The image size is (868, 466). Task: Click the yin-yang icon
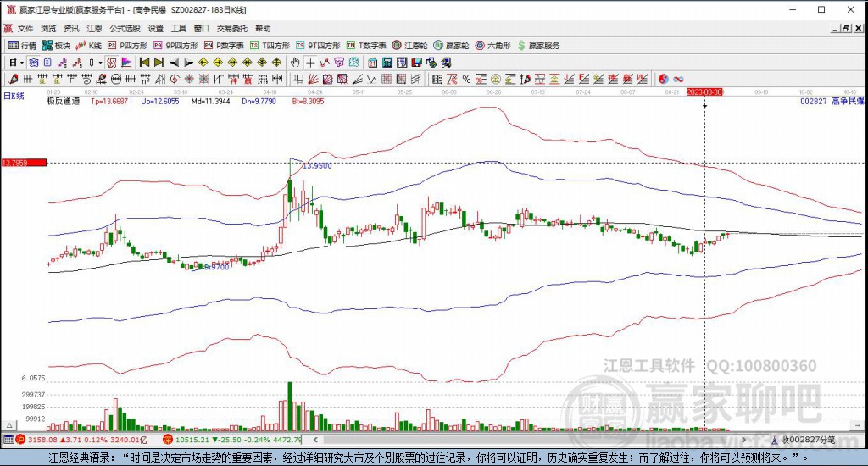663,79
